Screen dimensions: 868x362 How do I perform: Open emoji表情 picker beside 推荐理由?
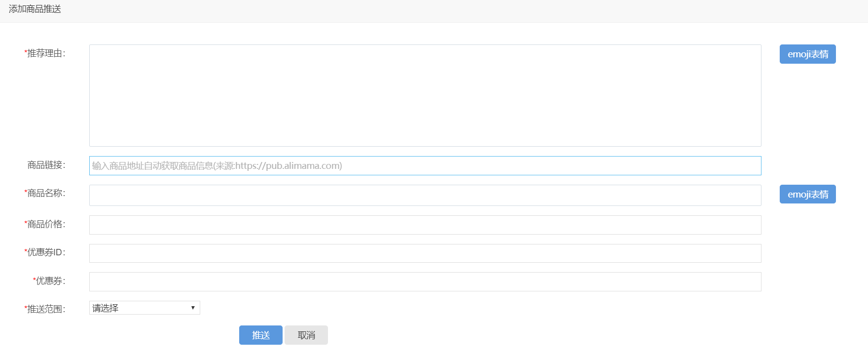point(807,54)
